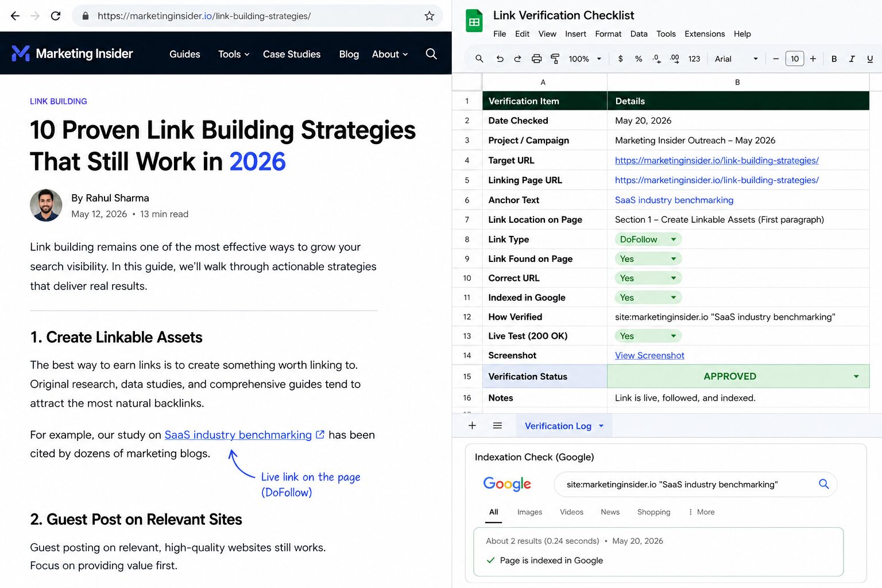
Task: Open Guides in the site navigation
Action: pos(184,54)
